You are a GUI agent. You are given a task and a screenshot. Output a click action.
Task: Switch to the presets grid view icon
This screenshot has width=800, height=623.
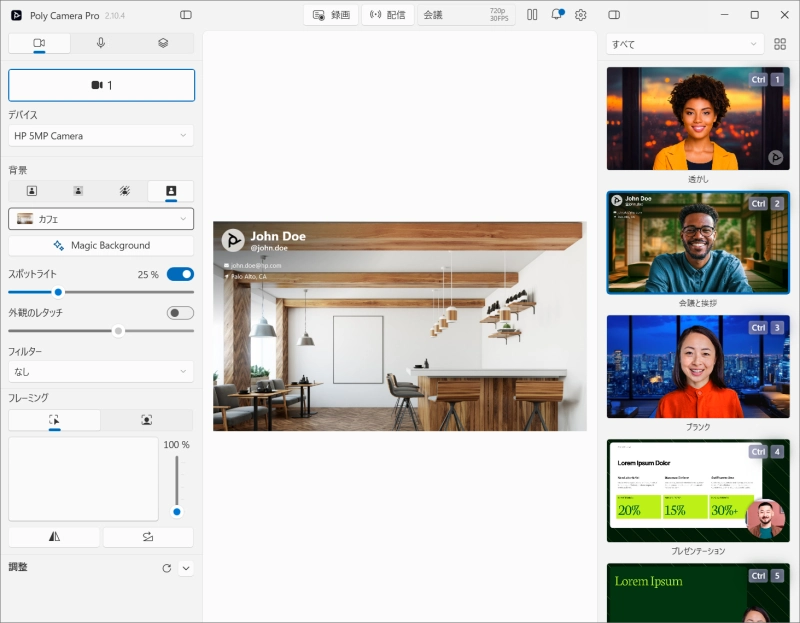[x=780, y=44]
